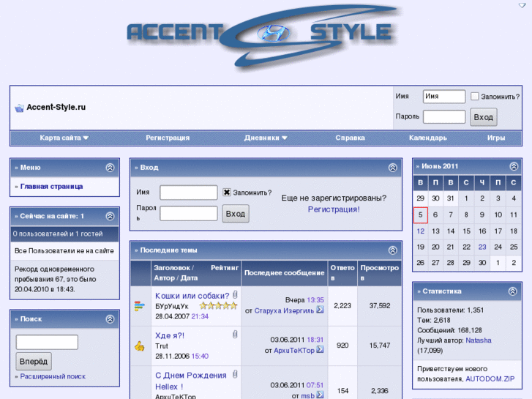
Task: Collapse the Сейчас на сайте block
Action: click(x=110, y=216)
